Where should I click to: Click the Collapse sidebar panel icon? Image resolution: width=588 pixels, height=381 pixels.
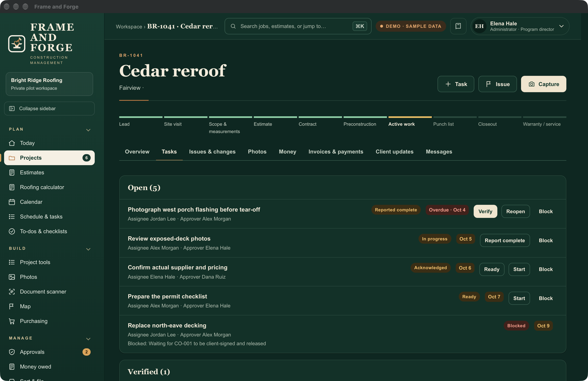pyautogui.click(x=12, y=109)
